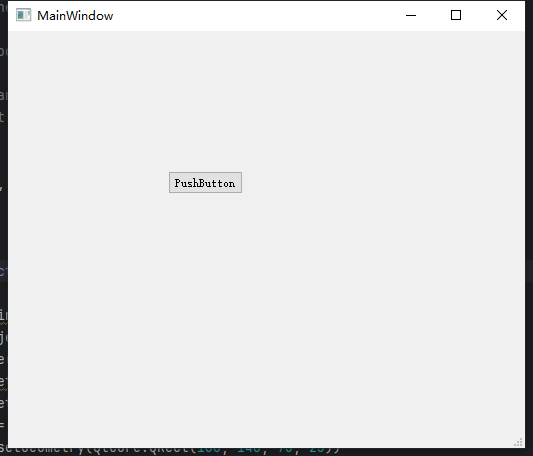Viewport: 533px width, 456px height.
Task: Click the MainWindow title text
Action: (x=75, y=16)
